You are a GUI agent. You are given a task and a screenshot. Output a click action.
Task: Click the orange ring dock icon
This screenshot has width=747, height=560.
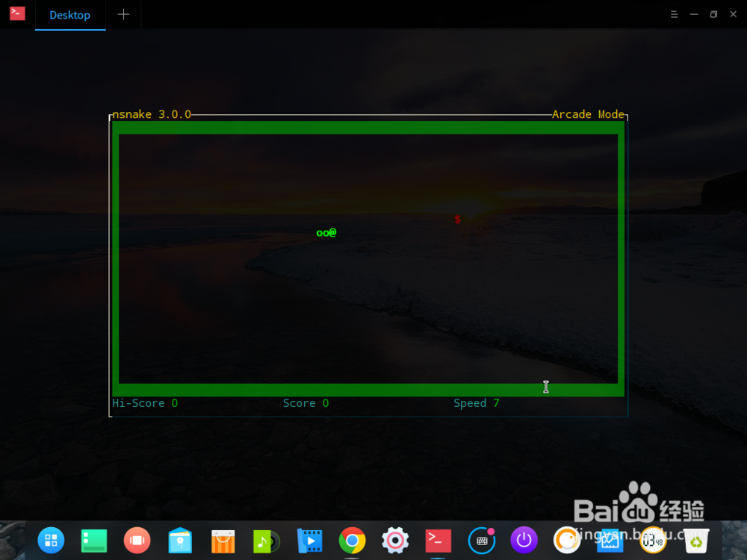tap(567, 541)
